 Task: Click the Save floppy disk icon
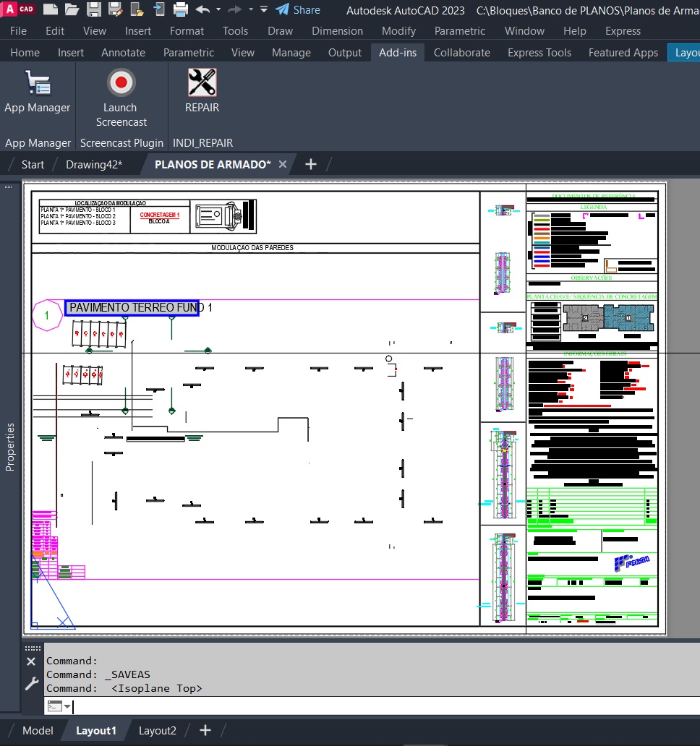click(94, 9)
